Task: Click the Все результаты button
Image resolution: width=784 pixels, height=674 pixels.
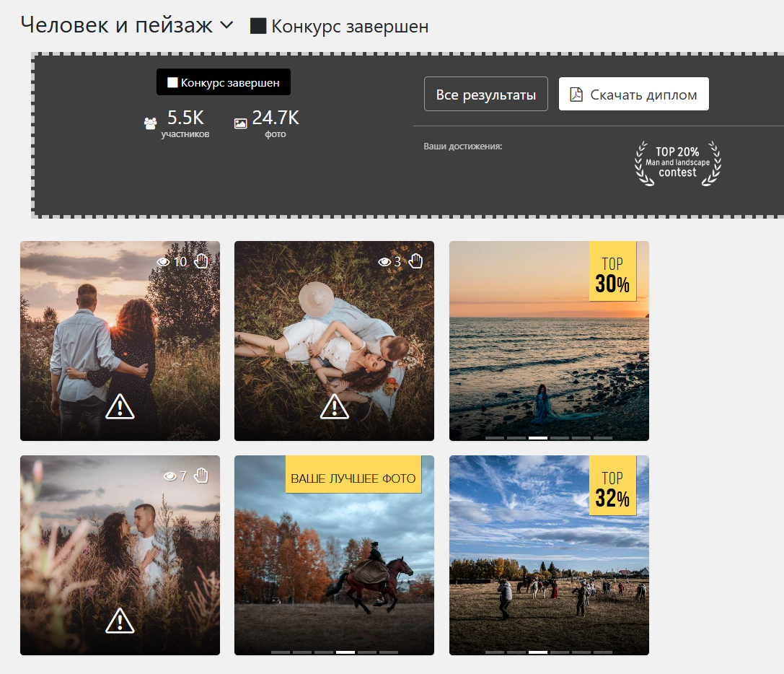Action: [x=485, y=93]
